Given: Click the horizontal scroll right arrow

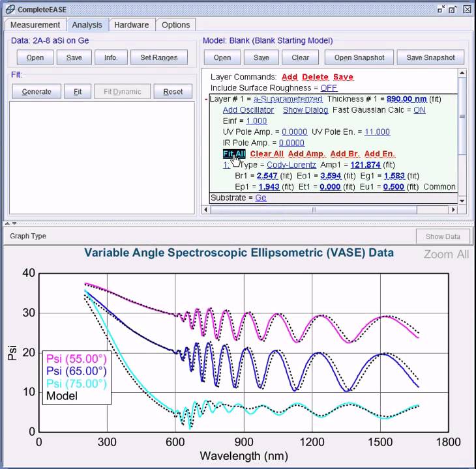Looking at the screenshot, I should [453, 210].
